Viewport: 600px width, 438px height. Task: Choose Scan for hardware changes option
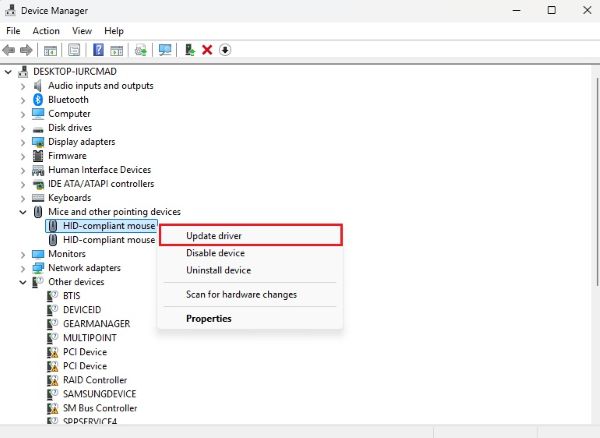(x=251, y=295)
